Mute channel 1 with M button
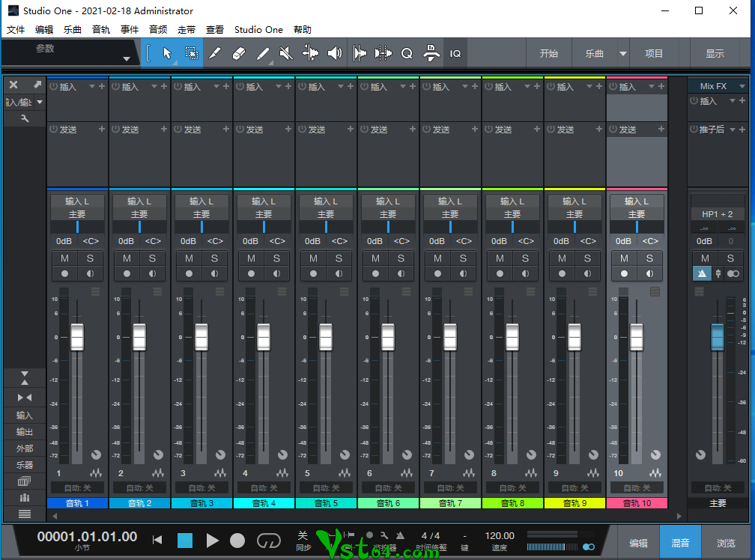Image resolution: width=755 pixels, height=560 pixels. [64, 258]
